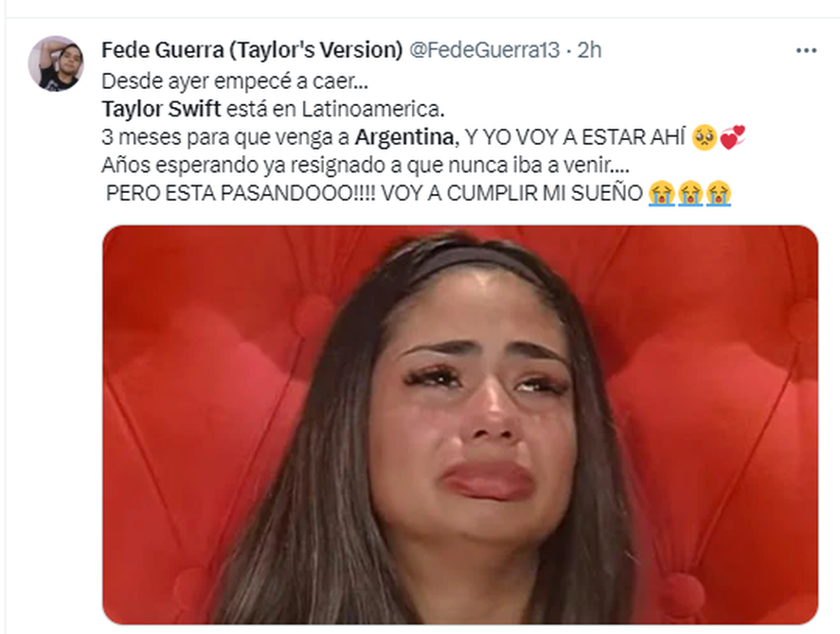Click the last crying face emoji
Viewport: 840px width, 634px height.
[719, 193]
